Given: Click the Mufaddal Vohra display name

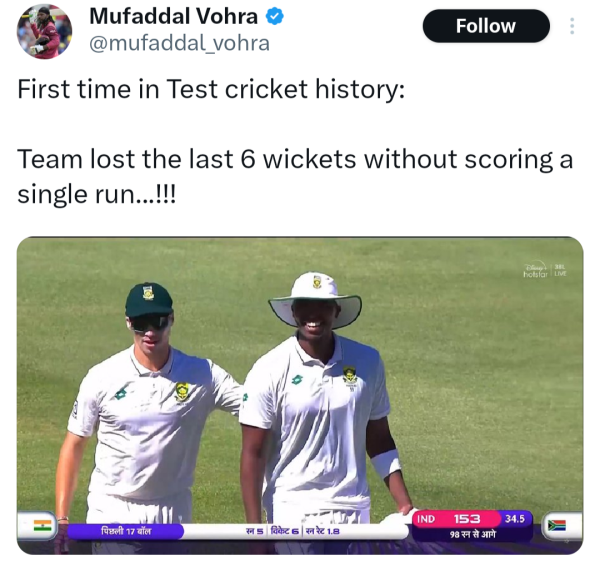Looking at the screenshot, I should tap(173, 17).
